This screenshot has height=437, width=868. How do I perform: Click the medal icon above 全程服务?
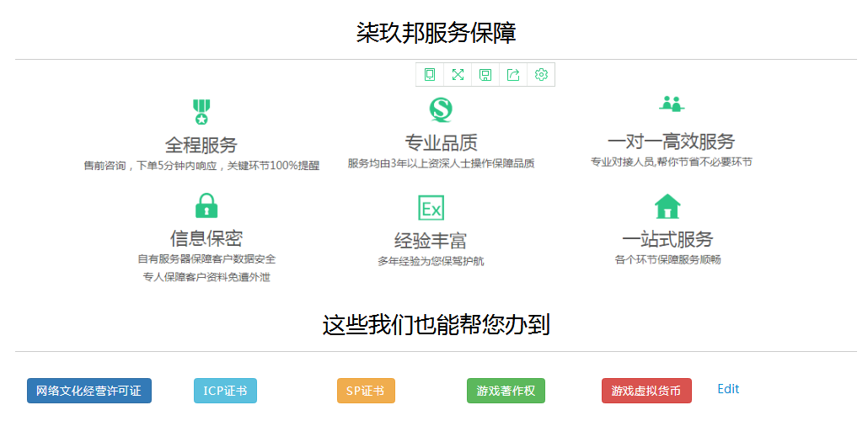point(201,112)
